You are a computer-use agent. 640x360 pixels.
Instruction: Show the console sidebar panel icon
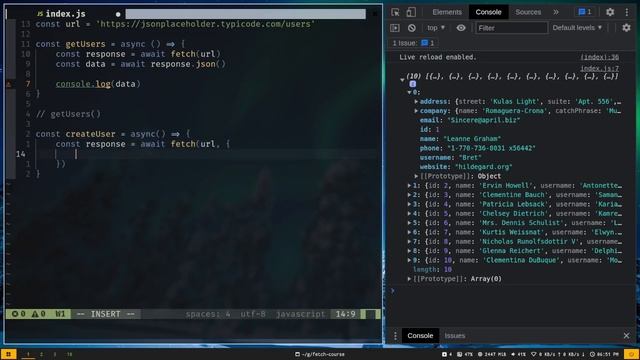point(395,28)
